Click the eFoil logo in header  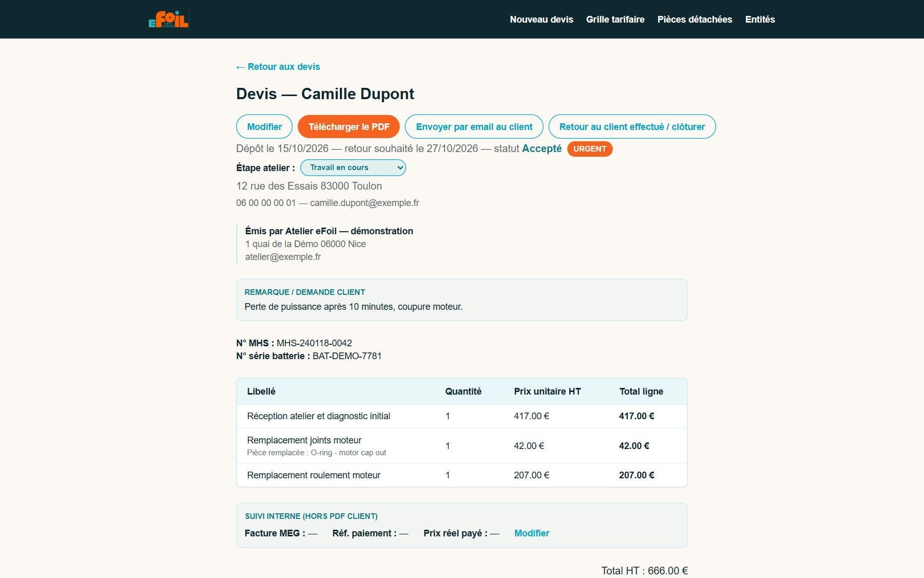168,19
